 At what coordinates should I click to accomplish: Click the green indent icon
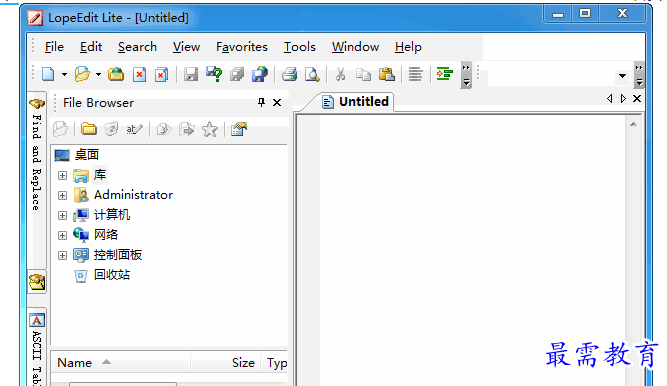(x=445, y=74)
